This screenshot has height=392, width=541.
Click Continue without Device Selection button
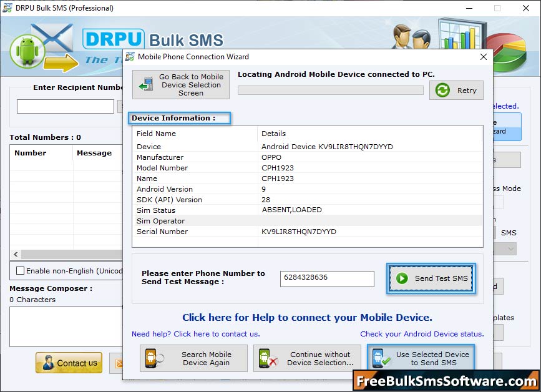(x=307, y=358)
